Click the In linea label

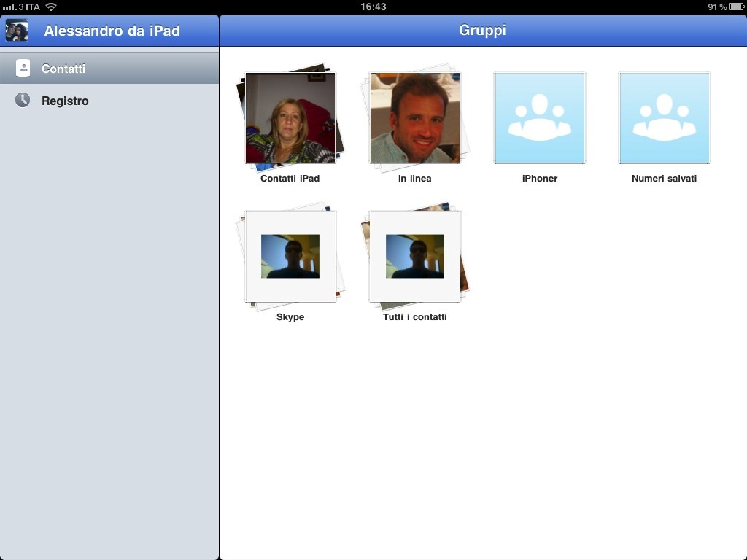(x=415, y=179)
